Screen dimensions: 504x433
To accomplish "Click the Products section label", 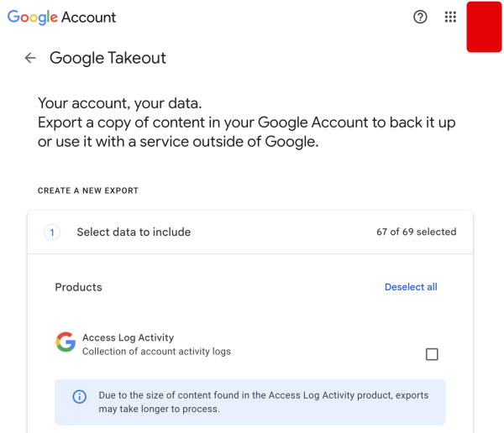I will (x=78, y=287).
